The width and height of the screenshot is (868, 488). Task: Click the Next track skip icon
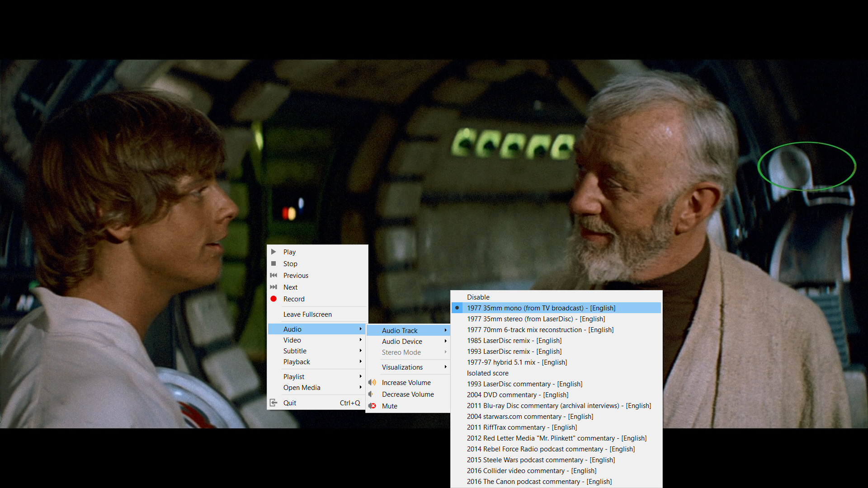274,287
